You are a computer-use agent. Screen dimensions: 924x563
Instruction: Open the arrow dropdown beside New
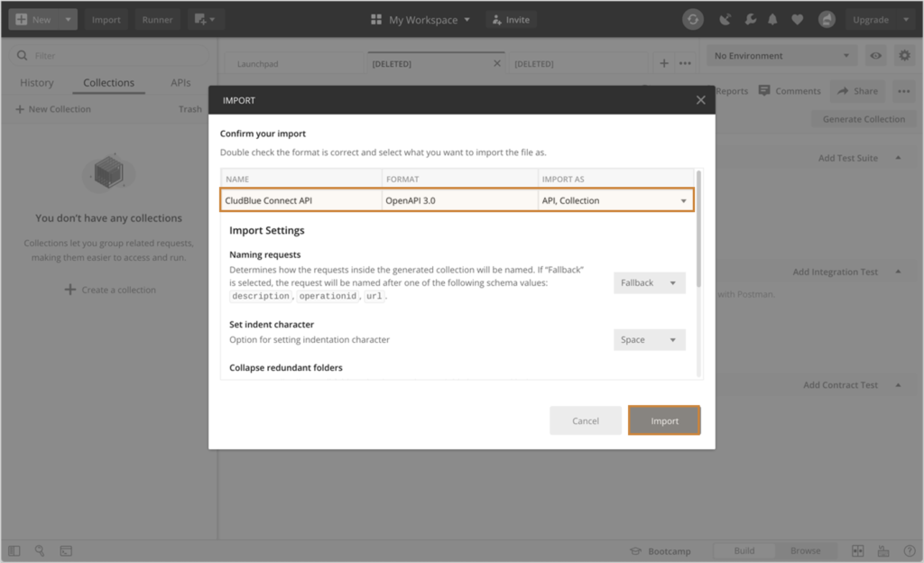coord(69,20)
